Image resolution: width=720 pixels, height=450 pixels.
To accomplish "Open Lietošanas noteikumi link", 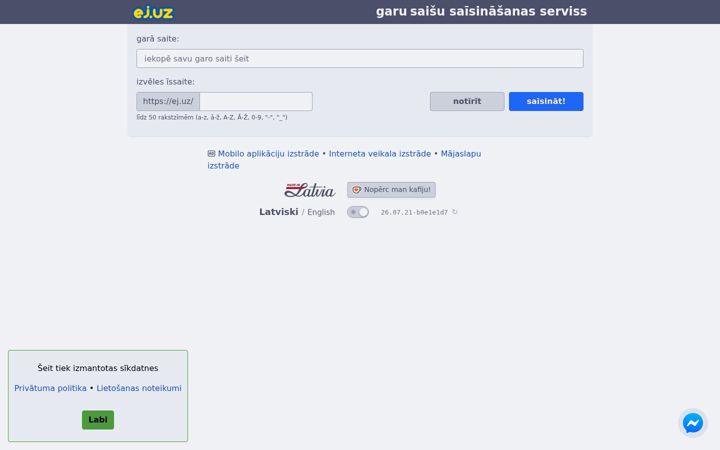I will tap(139, 388).
